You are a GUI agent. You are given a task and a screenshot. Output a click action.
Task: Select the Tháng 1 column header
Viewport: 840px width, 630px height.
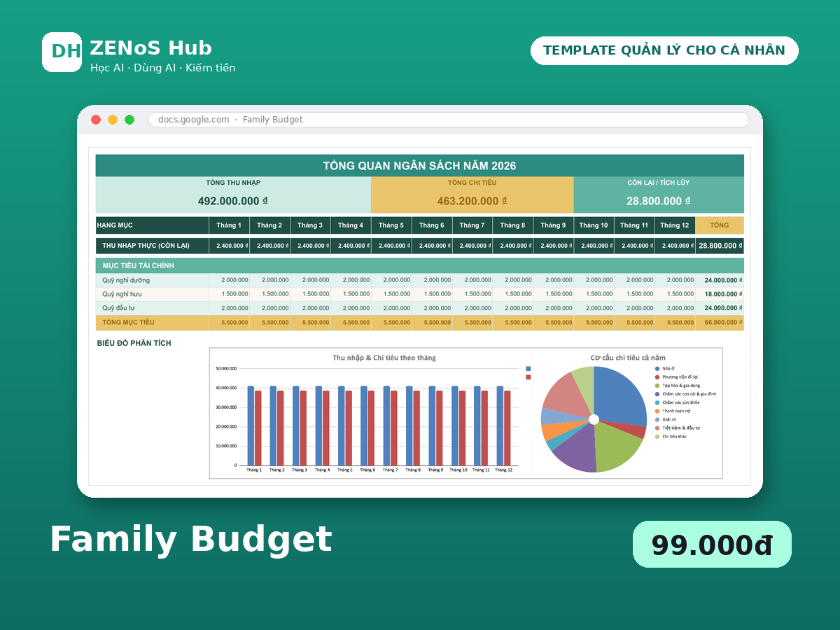(x=229, y=225)
